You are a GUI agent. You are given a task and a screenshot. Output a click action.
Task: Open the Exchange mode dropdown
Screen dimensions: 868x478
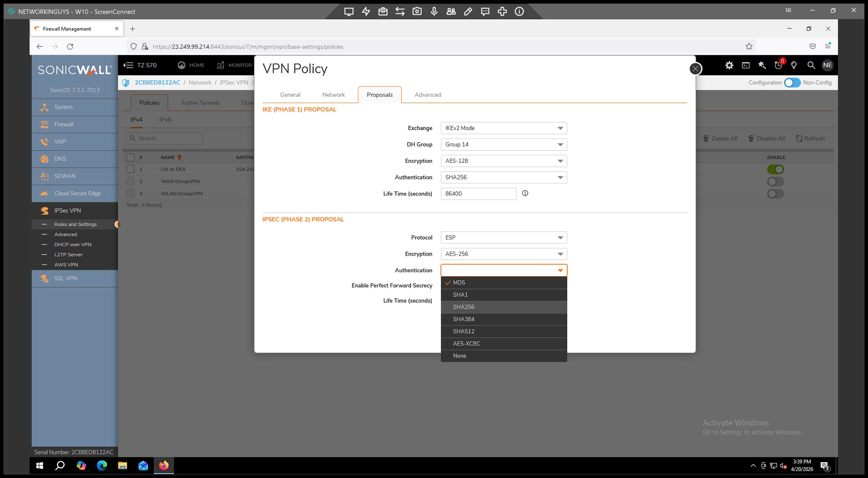[503, 128]
